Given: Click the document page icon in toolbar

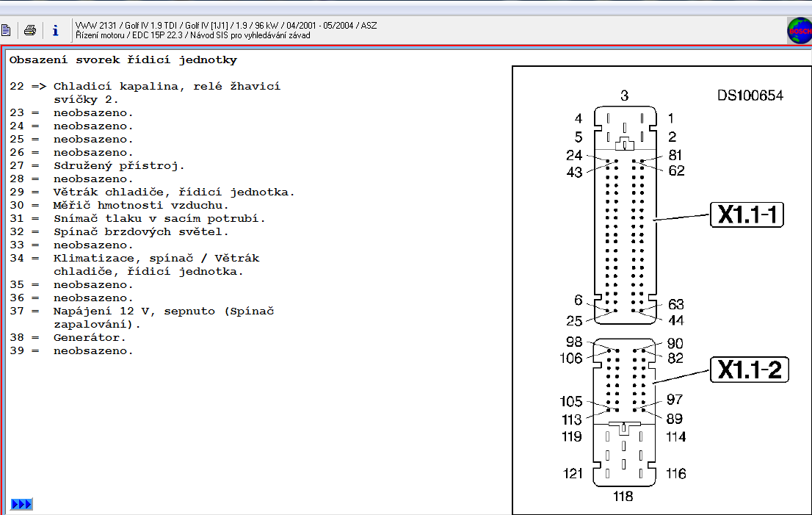Looking at the screenshot, I should tap(6, 30).
